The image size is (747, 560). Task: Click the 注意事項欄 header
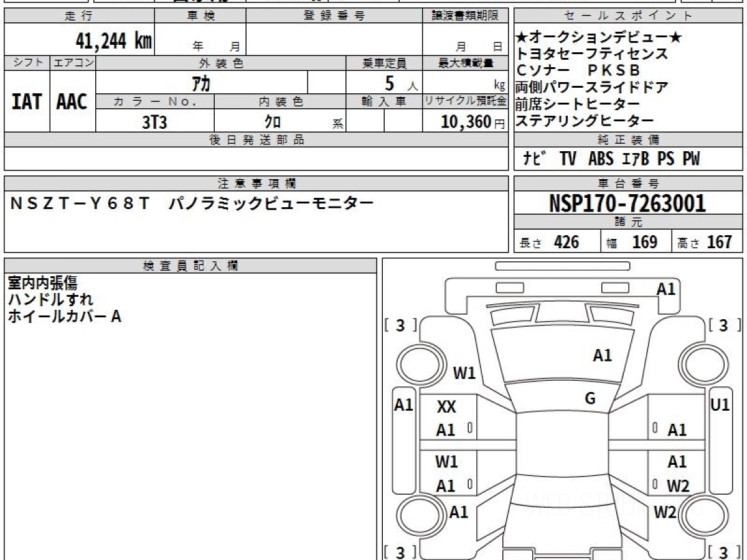click(256, 184)
